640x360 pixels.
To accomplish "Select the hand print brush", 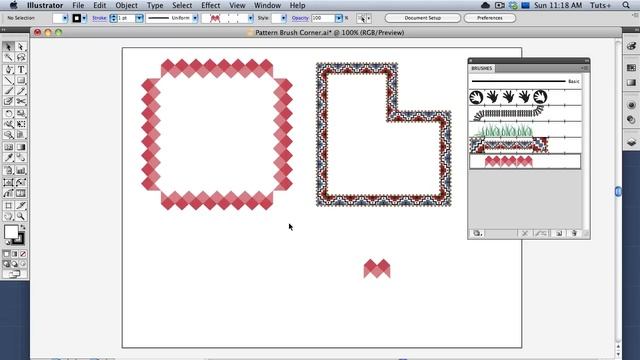I will click(525, 97).
